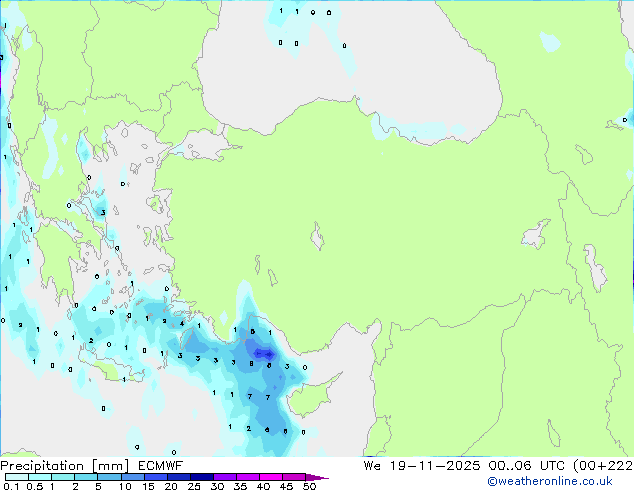Image resolution: width=634 pixels, height=490 pixels.
Task: Click the '0.5' legend scale value
Action: tap(35, 486)
